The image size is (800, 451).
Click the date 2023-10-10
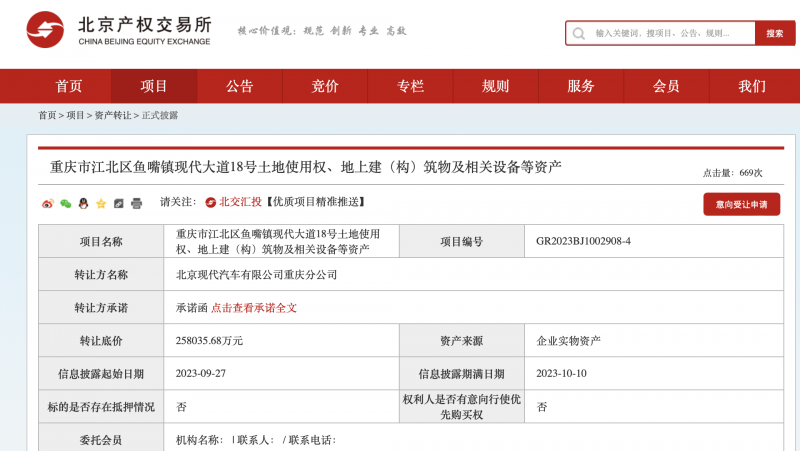tap(561, 373)
